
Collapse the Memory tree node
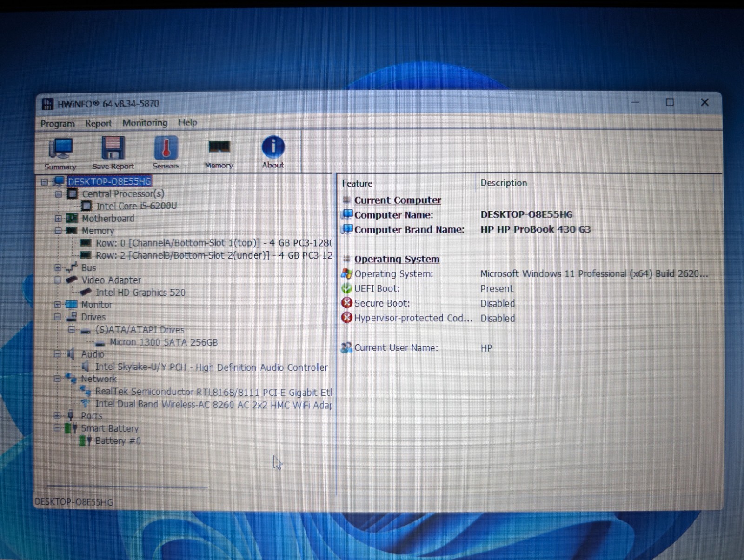(x=58, y=231)
